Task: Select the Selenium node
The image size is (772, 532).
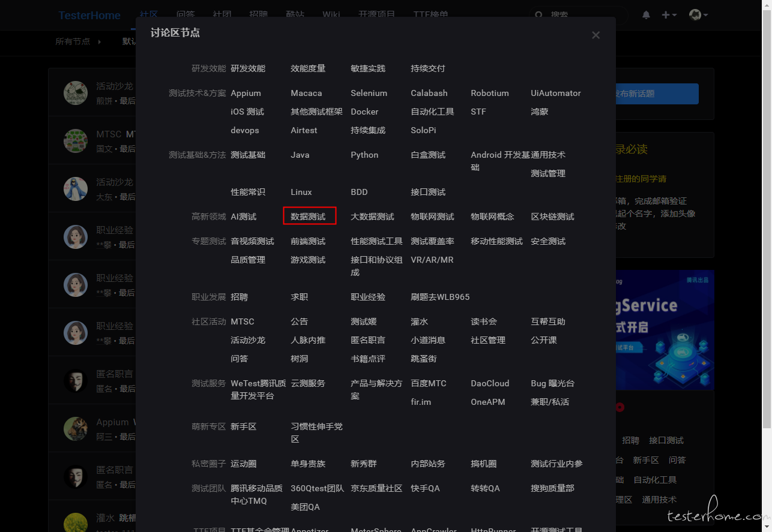Action: pos(369,93)
